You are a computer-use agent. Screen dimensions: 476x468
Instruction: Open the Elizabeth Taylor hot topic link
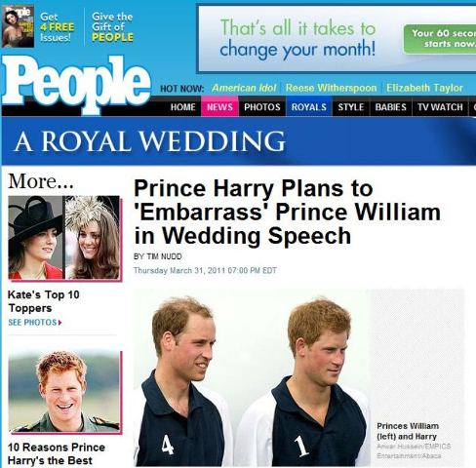pyautogui.click(x=424, y=88)
